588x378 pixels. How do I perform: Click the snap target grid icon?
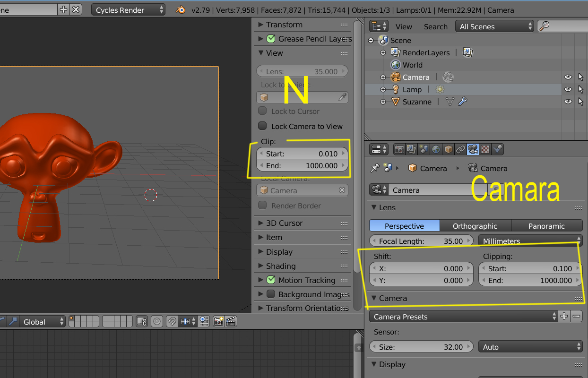[x=204, y=322]
